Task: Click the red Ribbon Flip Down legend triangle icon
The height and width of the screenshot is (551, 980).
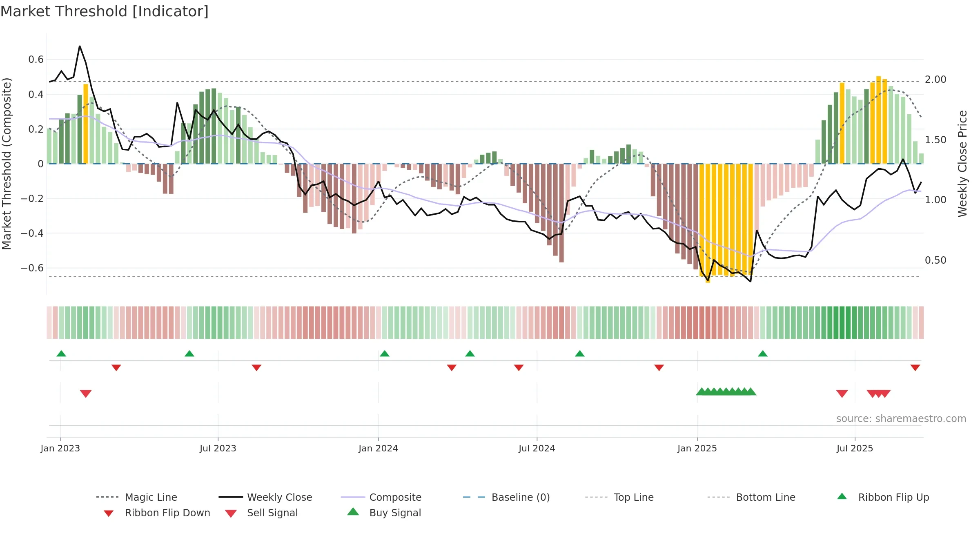Action: coord(109,513)
